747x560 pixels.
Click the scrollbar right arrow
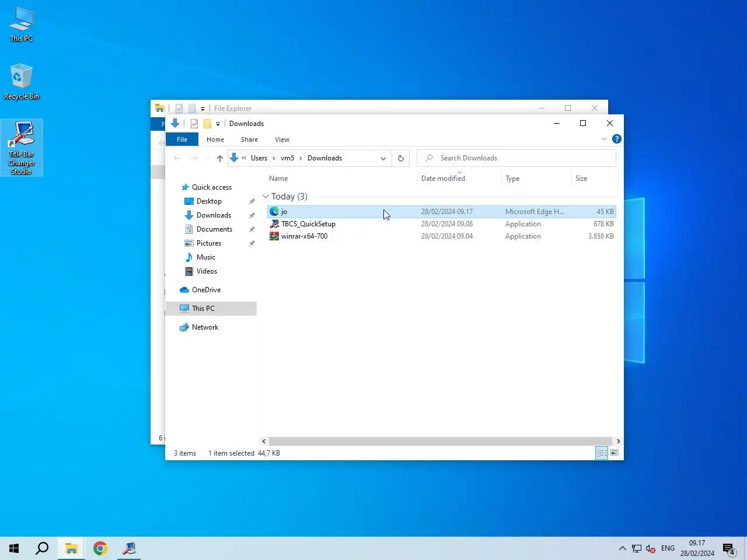click(618, 442)
